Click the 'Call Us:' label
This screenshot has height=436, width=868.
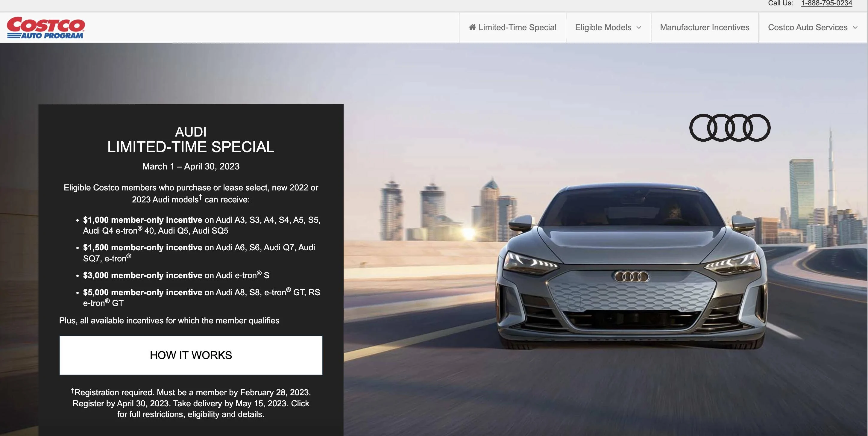tap(780, 3)
